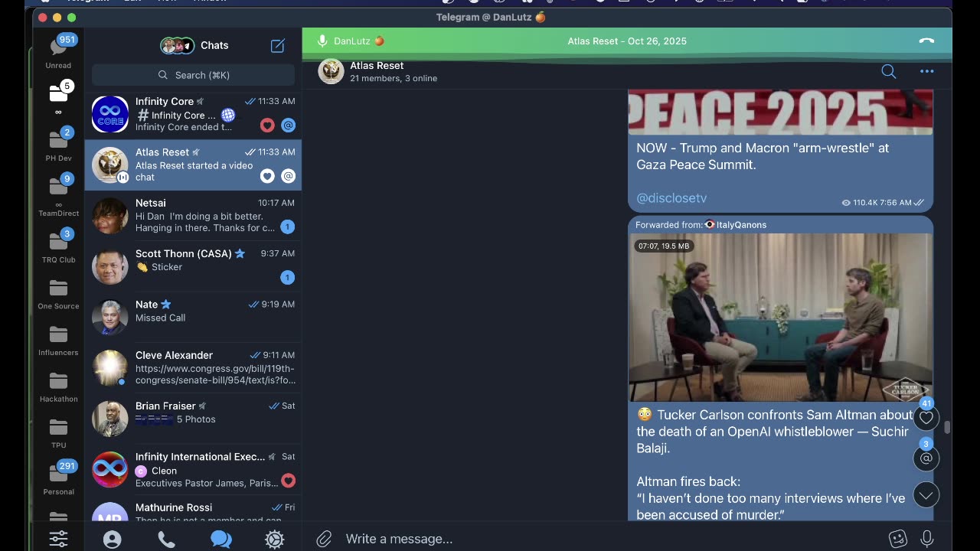Open the Scott Thonn (CASA) chat

tap(193, 266)
